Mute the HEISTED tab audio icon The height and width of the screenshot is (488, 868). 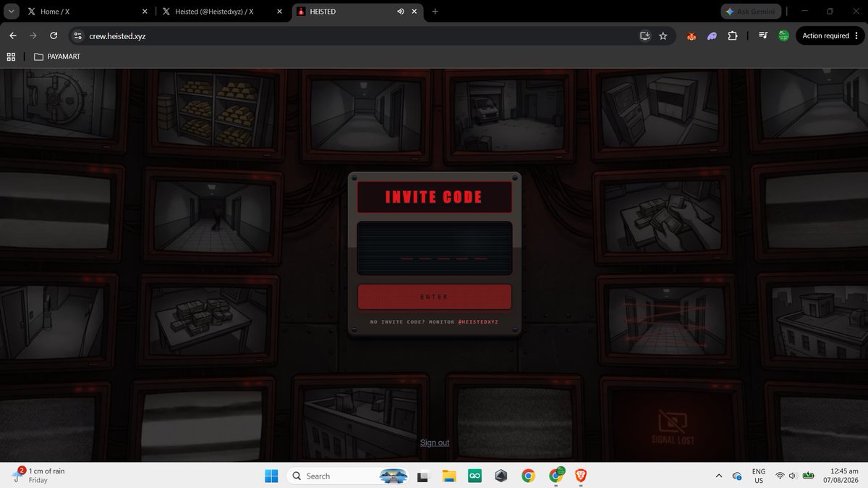[401, 12]
